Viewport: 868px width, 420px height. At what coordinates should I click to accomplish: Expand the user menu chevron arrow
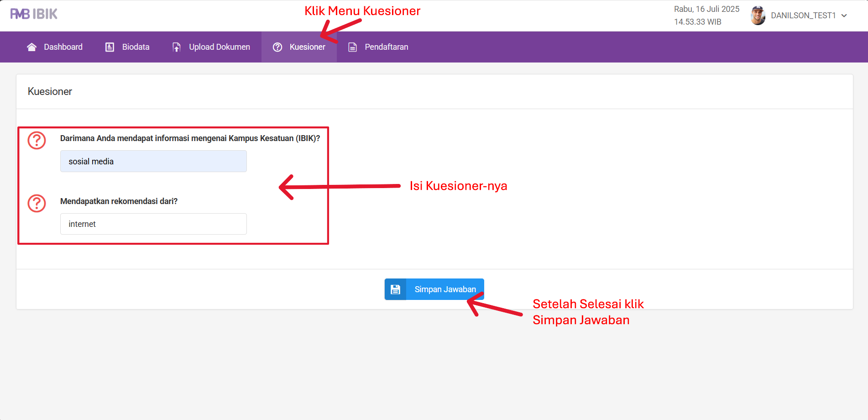click(x=844, y=16)
